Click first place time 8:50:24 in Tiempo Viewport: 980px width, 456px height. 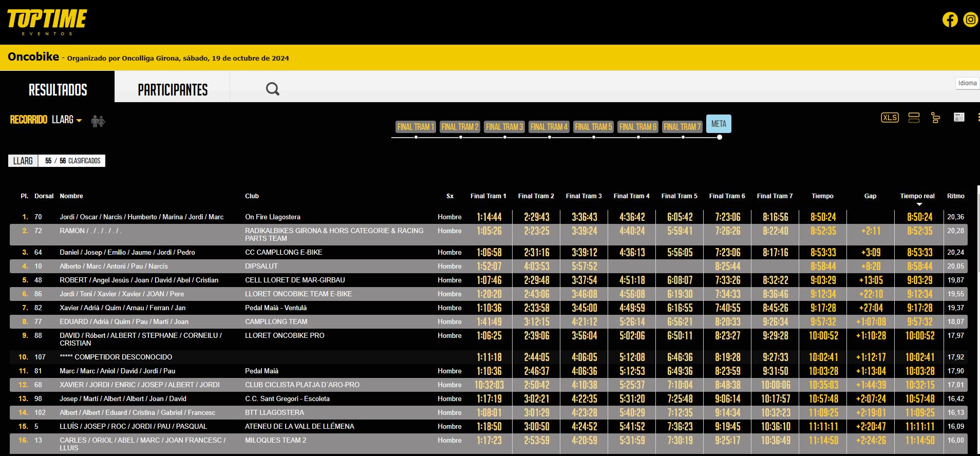(823, 217)
